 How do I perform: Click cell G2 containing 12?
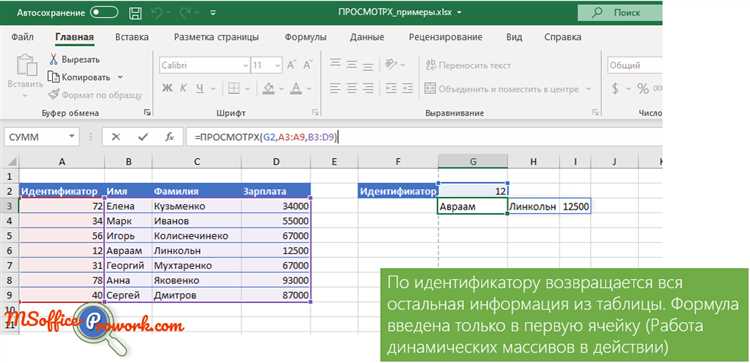(x=473, y=191)
